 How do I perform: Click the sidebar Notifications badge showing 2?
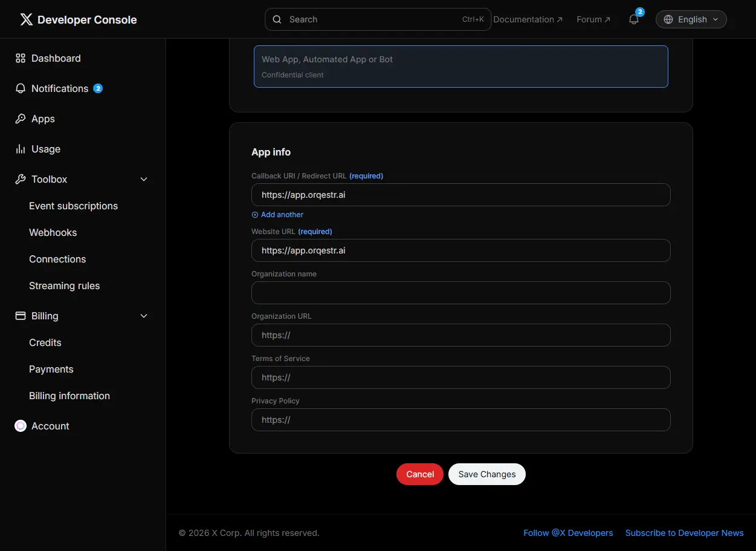pyautogui.click(x=98, y=88)
